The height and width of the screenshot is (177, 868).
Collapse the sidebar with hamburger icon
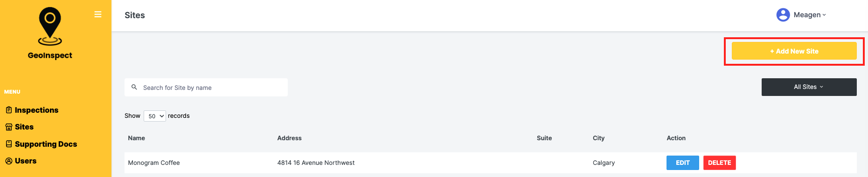coord(98,14)
